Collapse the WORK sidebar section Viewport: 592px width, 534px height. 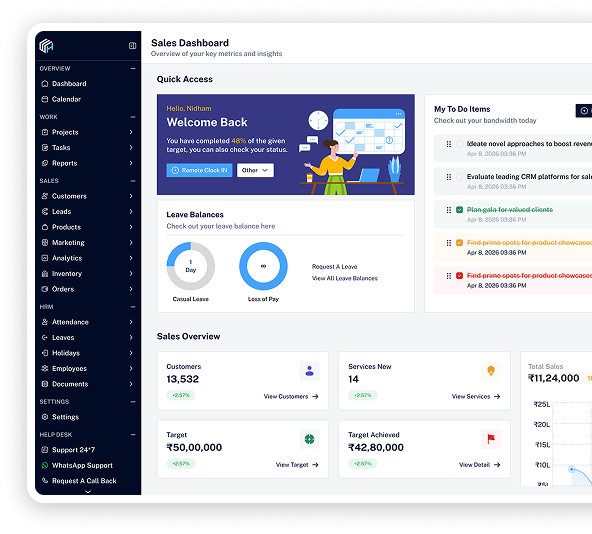[x=133, y=117]
